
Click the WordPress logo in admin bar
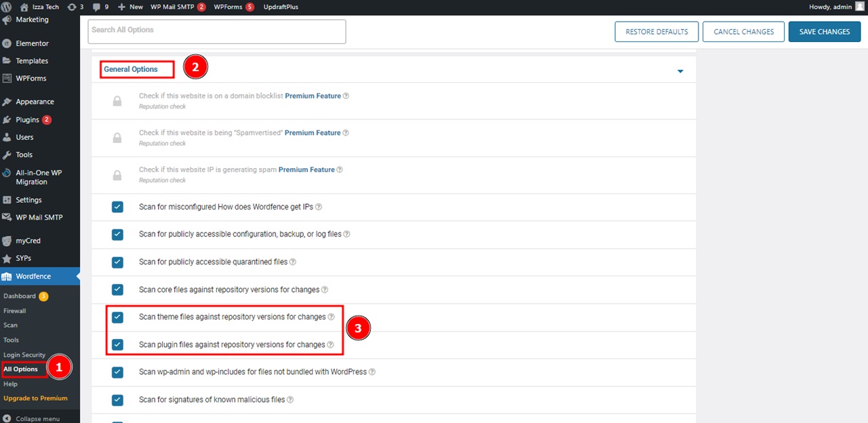point(7,7)
